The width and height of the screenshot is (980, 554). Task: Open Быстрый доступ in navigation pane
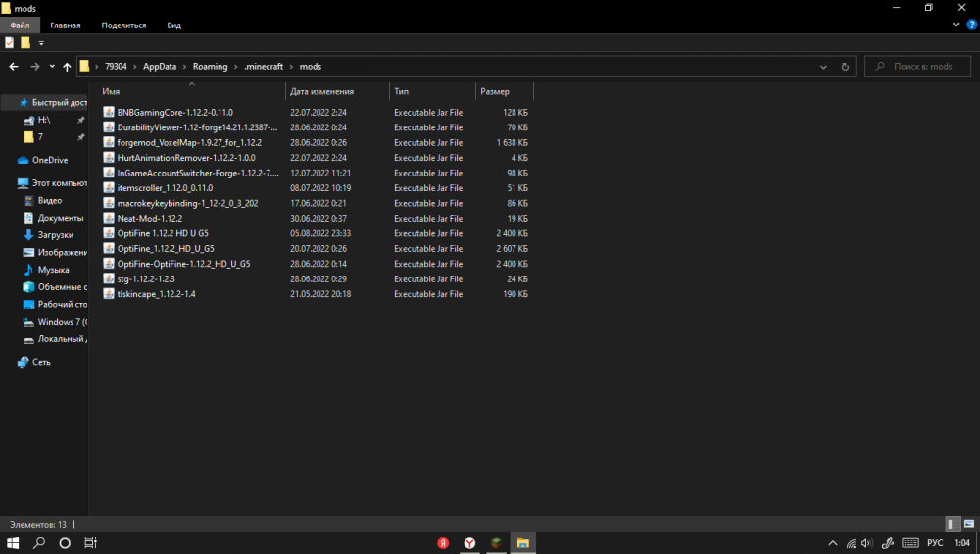point(53,102)
